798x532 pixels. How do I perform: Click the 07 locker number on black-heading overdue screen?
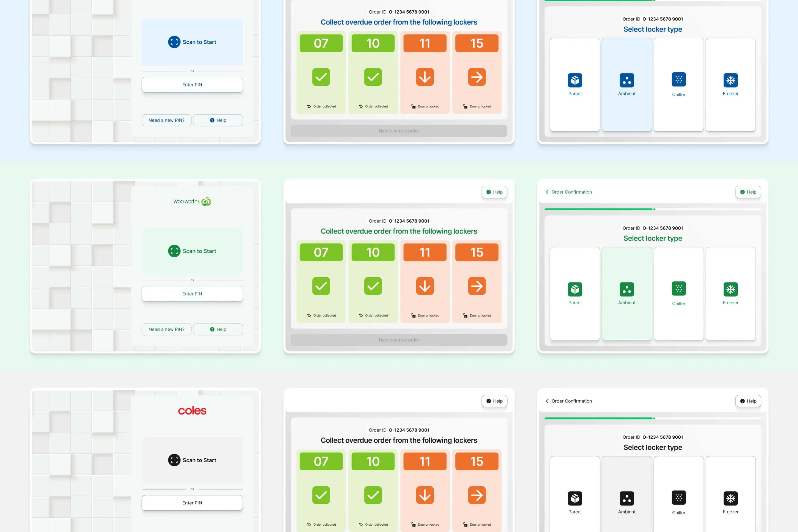click(x=321, y=461)
